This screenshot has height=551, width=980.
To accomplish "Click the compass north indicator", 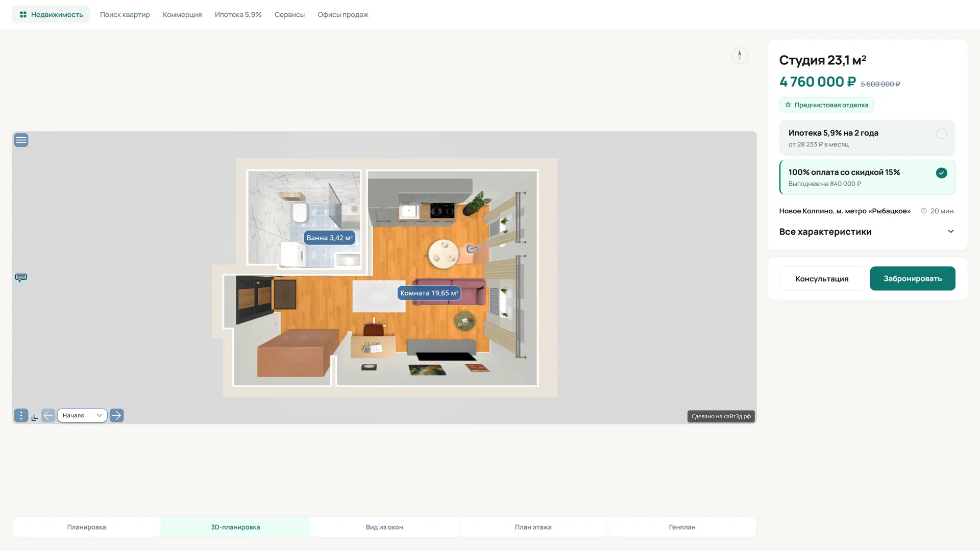I will tap(740, 55).
